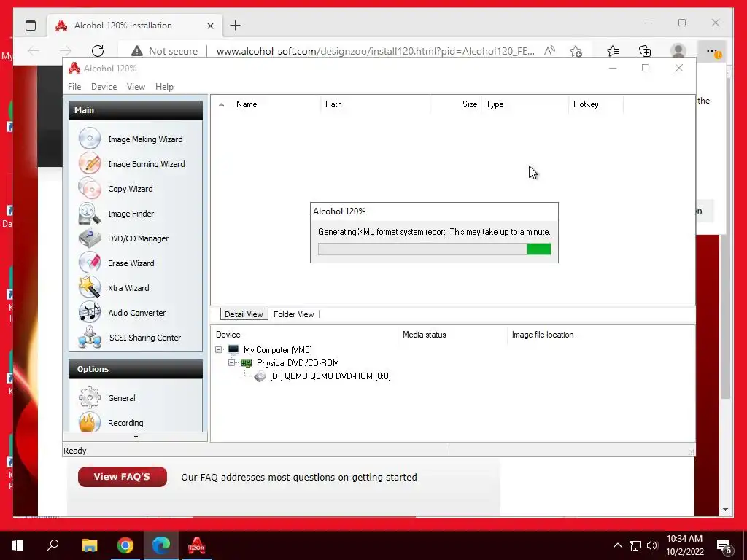The image size is (747, 560).
Task: Open Edge Read Aloud icon
Action: click(x=549, y=51)
